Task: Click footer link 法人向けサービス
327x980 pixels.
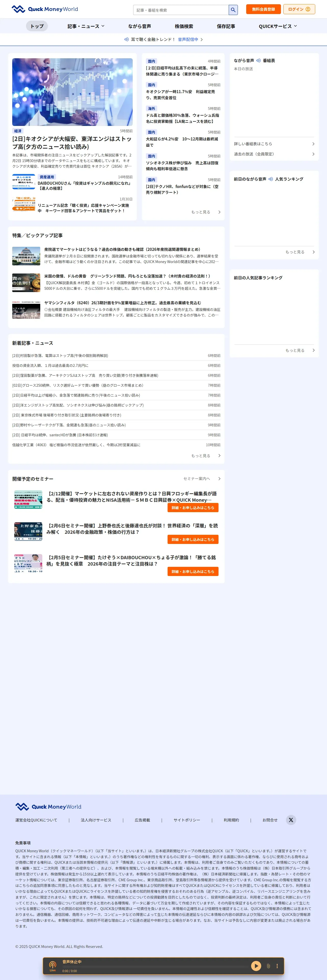Action: point(96,820)
